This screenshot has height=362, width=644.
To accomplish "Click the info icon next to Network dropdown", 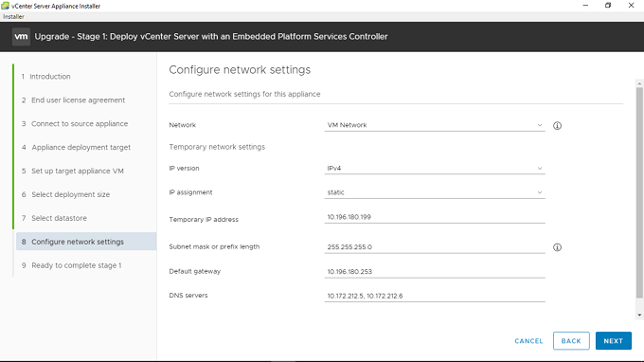I will pyautogui.click(x=557, y=126).
